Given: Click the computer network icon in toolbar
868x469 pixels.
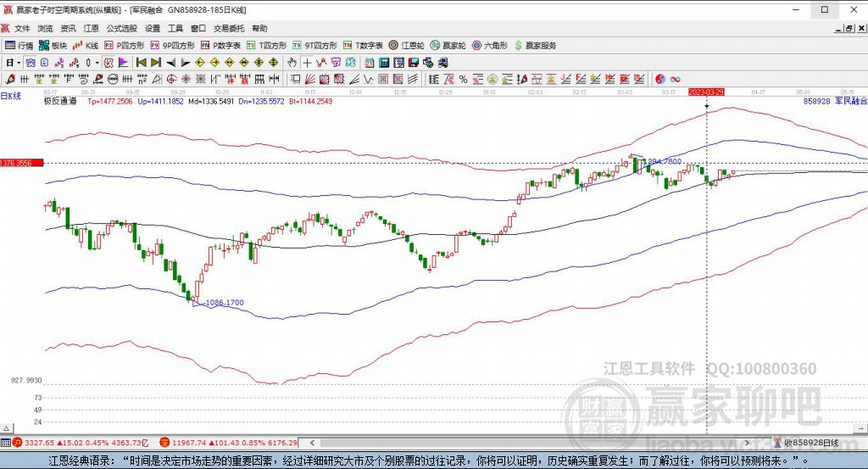Looking at the screenshot, I should (428, 63).
